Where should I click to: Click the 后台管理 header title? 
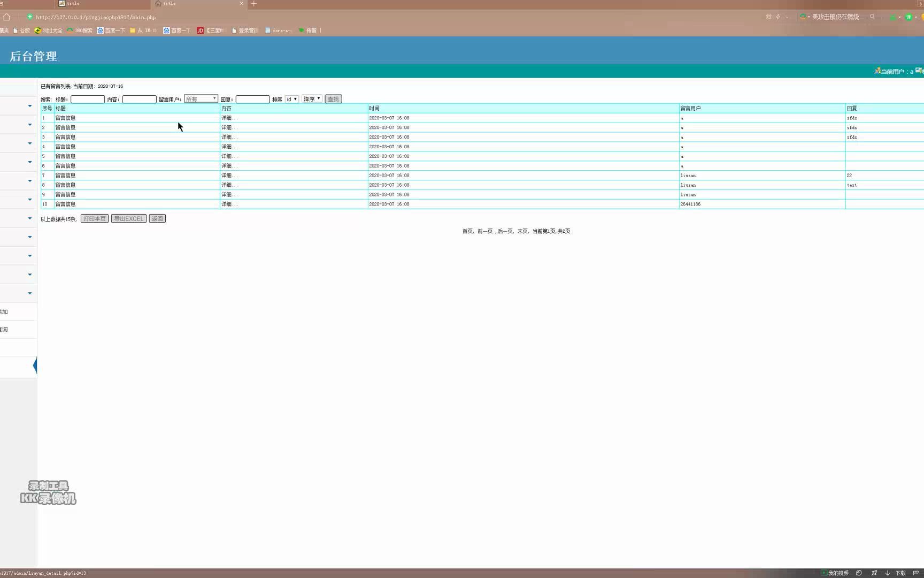coord(33,56)
